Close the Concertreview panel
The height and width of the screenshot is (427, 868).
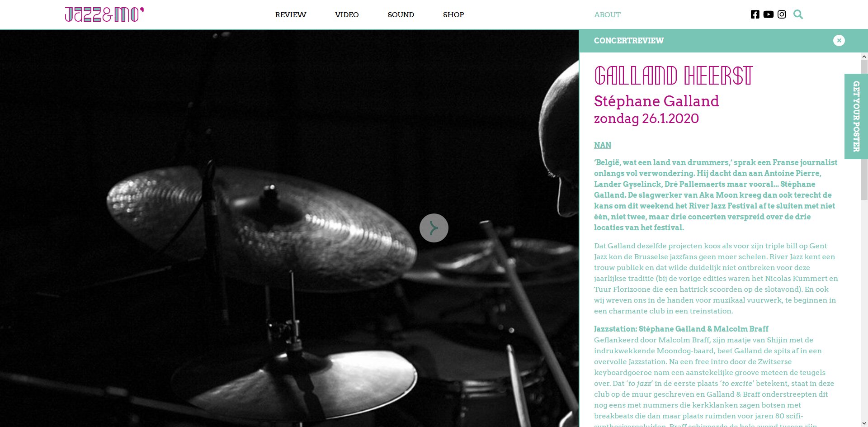tap(839, 40)
